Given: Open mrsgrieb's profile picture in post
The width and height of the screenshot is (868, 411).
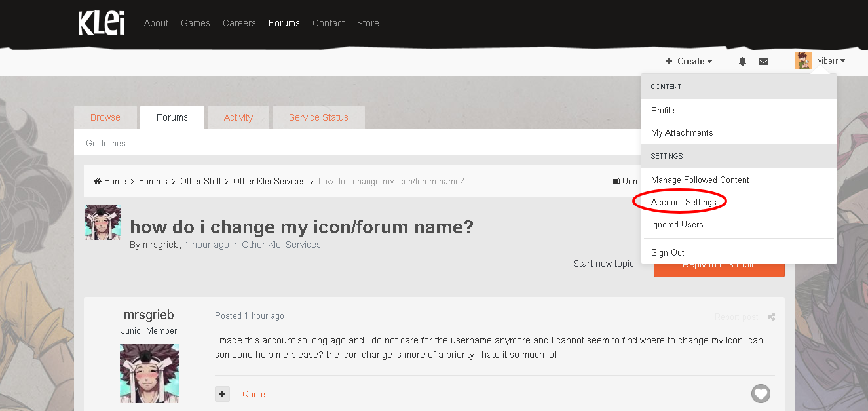Looking at the screenshot, I should [149, 374].
